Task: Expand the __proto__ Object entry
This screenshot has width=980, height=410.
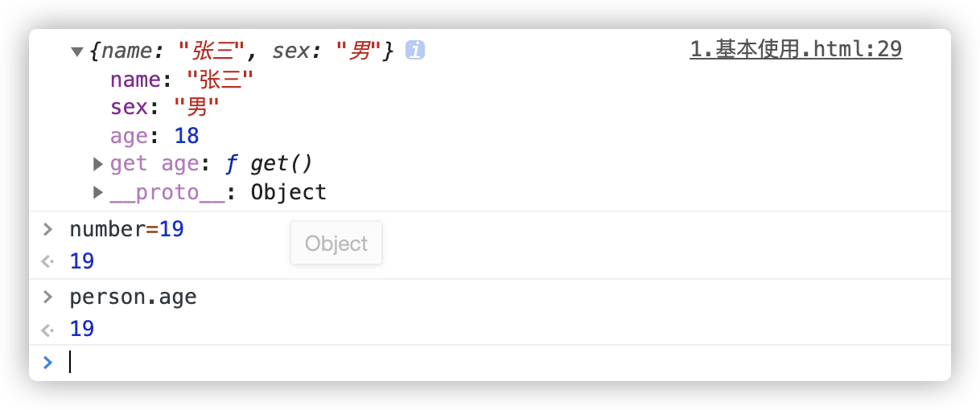Action: pos(98,192)
